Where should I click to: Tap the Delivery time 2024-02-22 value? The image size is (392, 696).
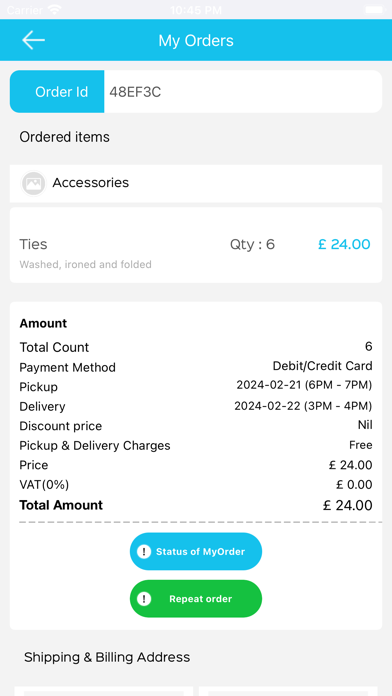(x=303, y=405)
